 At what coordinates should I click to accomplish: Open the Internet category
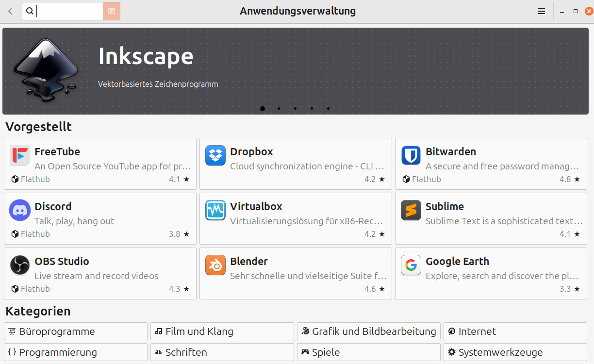click(515, 331)
